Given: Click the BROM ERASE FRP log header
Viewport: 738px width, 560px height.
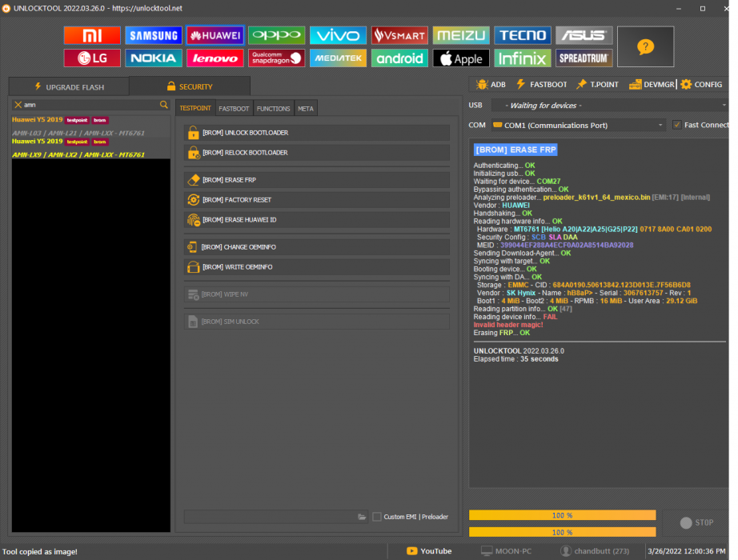Looking at the screenshot, I should coord(515,150).
